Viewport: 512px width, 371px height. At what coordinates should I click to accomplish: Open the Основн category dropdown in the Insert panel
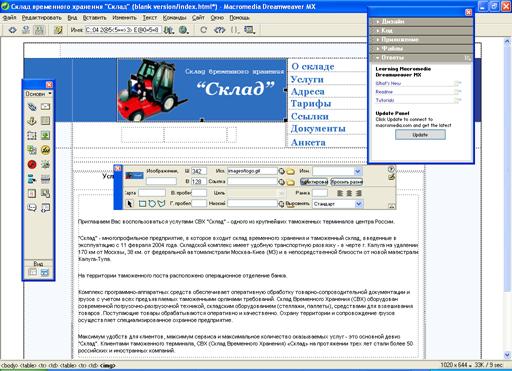pos(39,94)
